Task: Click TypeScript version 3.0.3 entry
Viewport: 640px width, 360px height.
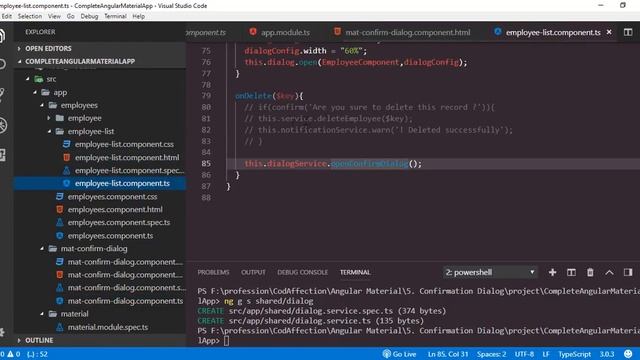Action: point(607,354)
